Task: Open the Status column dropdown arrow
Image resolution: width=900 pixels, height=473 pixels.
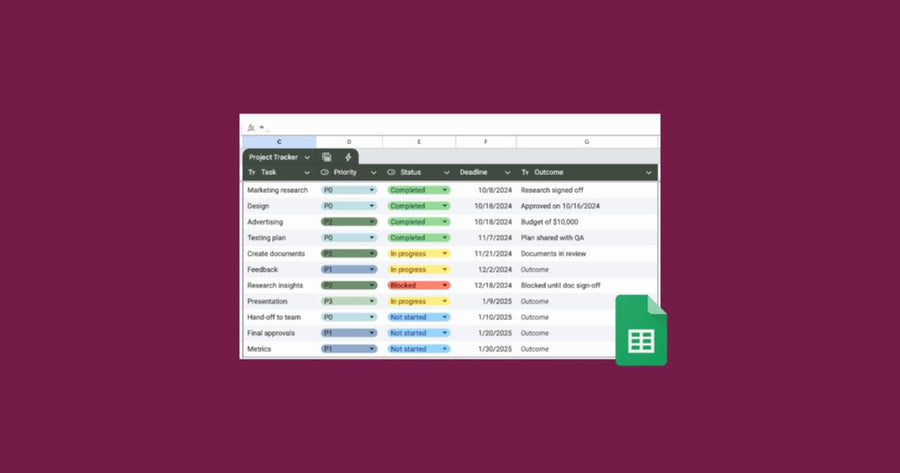Action: pos(447,173)
